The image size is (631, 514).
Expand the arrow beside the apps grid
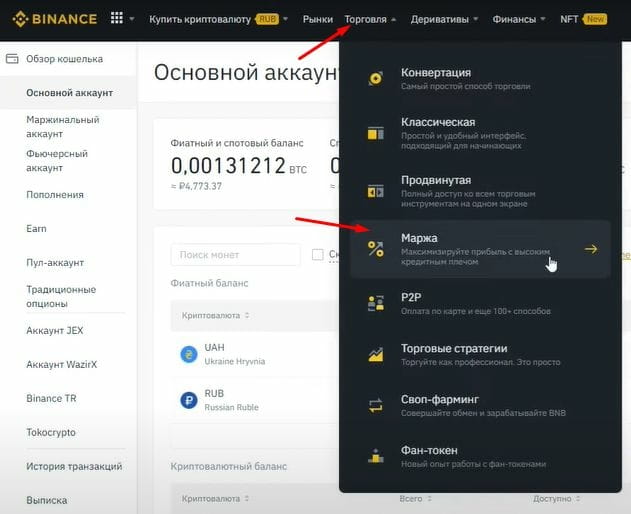coord(132,19)
